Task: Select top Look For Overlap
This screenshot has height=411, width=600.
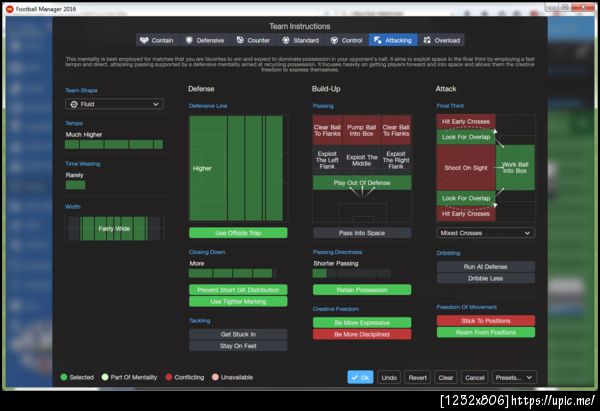Action: (466, 137)
